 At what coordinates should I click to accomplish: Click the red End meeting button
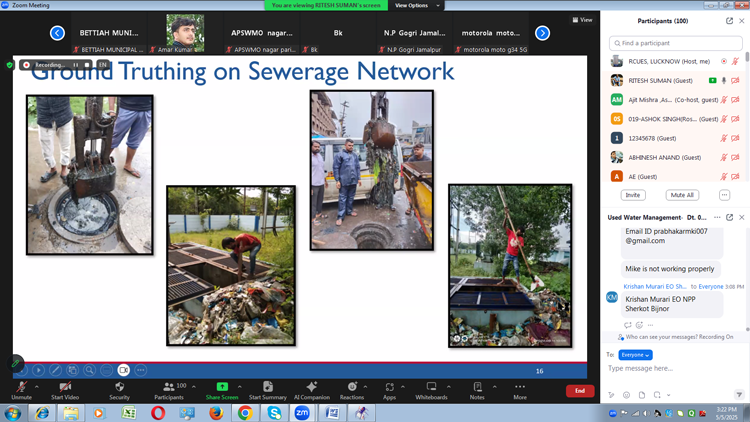point(580,391)
